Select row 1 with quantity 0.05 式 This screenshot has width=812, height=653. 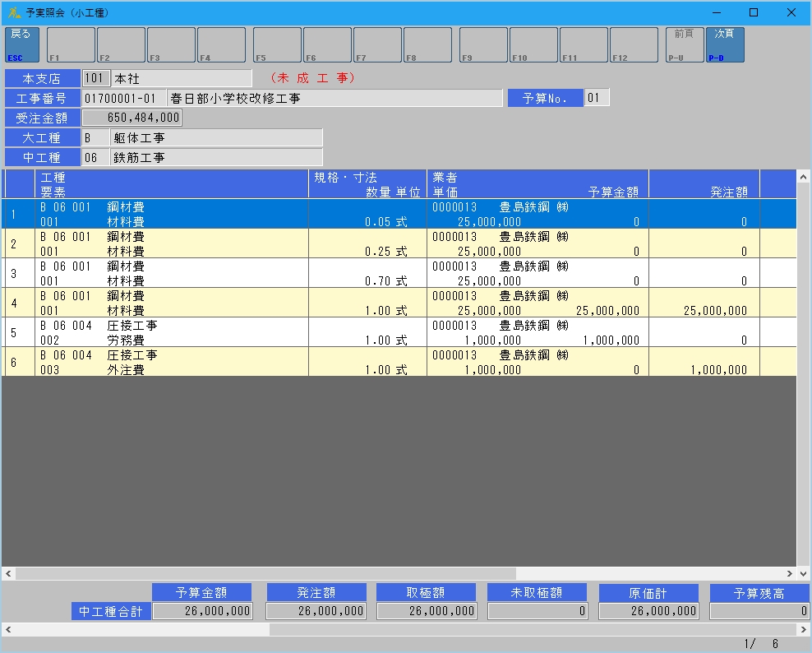pos(329,214)
